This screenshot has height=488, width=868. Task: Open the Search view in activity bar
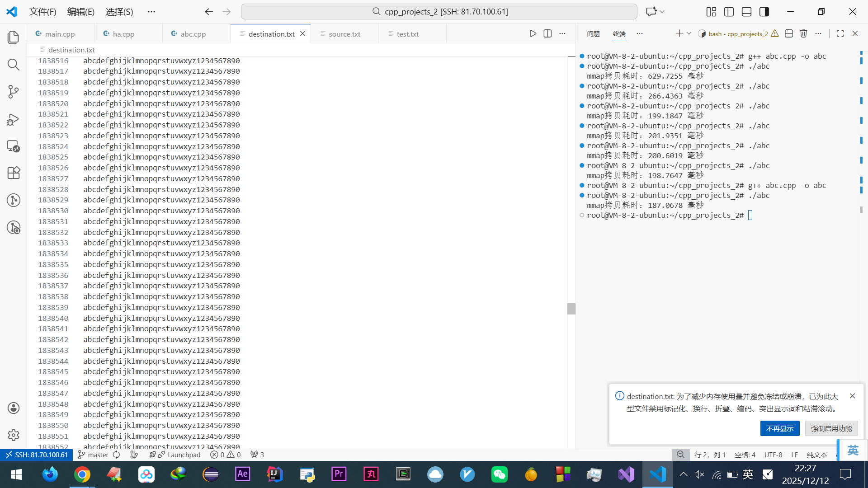tap(14, 65)
